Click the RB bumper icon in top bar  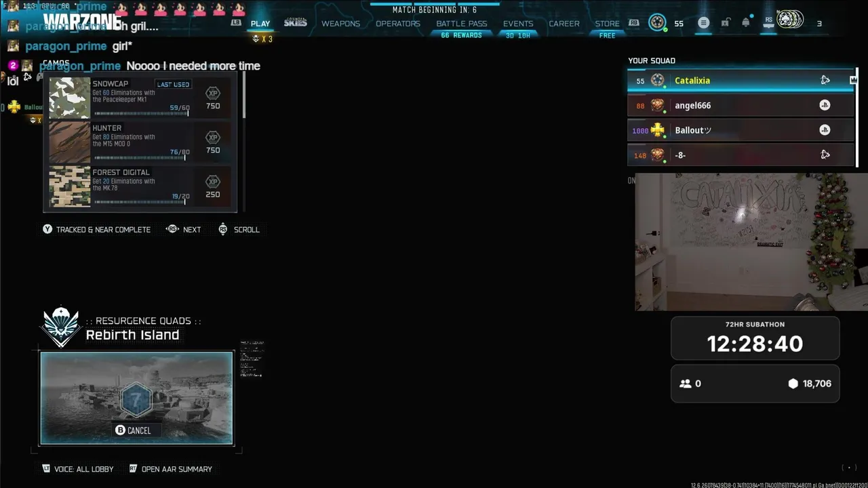point(633,22)
